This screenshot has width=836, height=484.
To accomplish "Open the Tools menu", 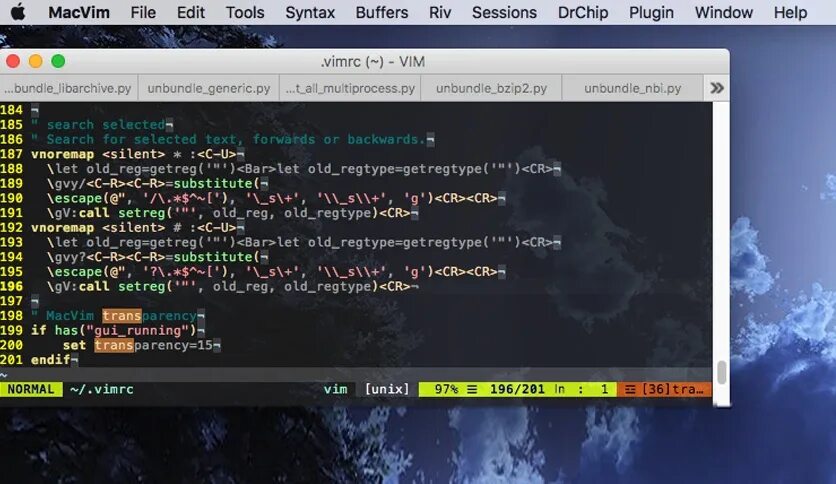I will click(245, 12).
